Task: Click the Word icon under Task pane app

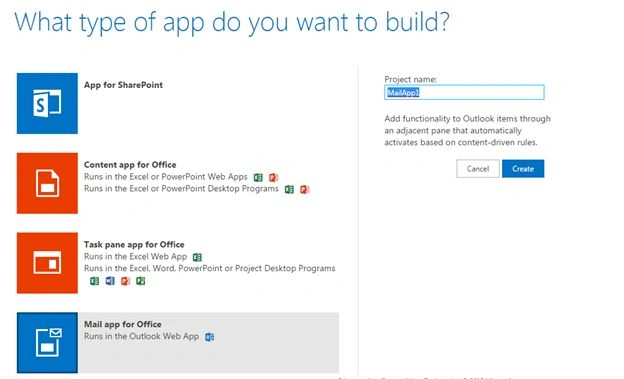Action: [x=110, y=281]
